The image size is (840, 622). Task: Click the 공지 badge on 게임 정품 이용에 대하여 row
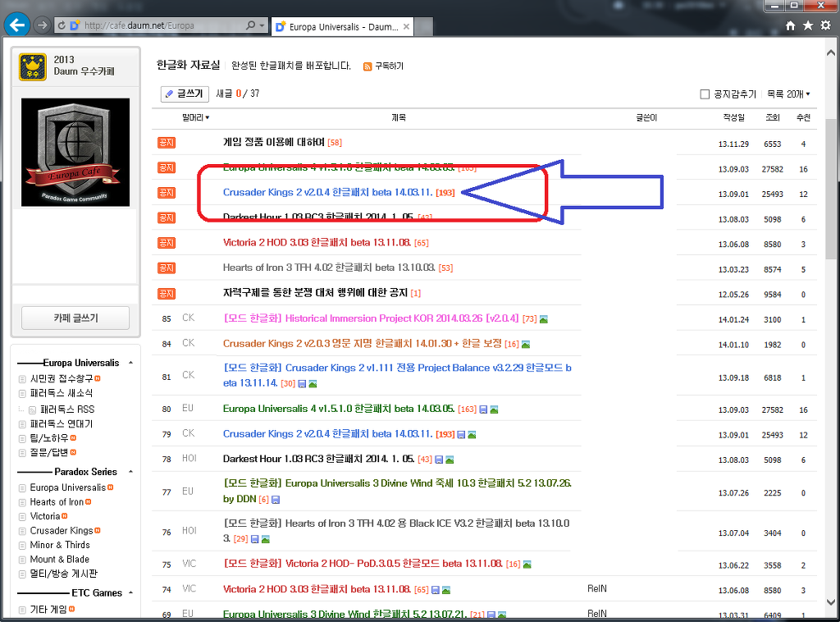(x=167, y=143)
